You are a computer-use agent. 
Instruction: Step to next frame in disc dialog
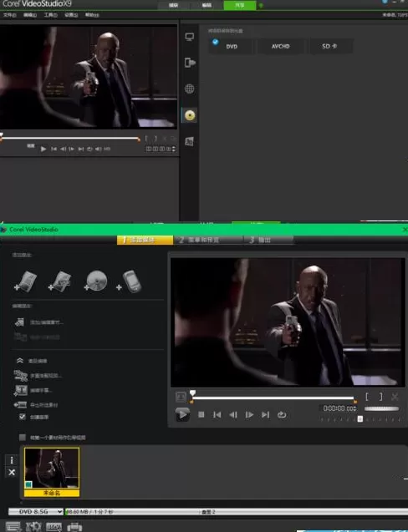click(249, 414)
